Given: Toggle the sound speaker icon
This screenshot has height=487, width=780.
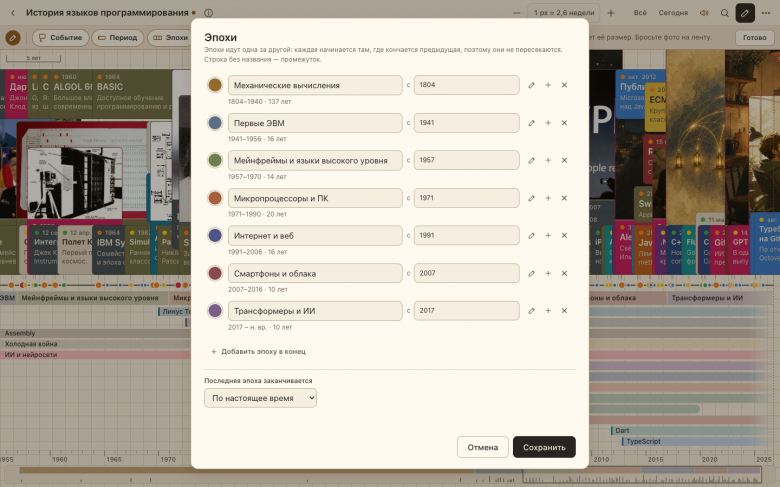Looking at the screenshot, I should point(704,13).
